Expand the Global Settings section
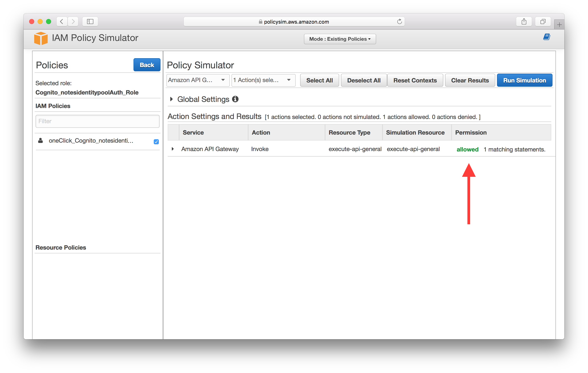This screenshot has height=373, width=588. (173, 99)
